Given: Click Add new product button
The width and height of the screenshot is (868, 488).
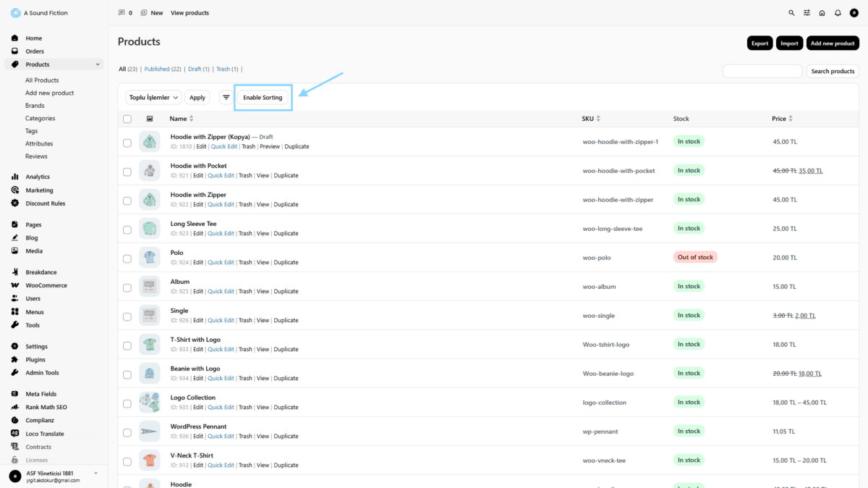Looking at the screenshot, I should pos(833,43).
